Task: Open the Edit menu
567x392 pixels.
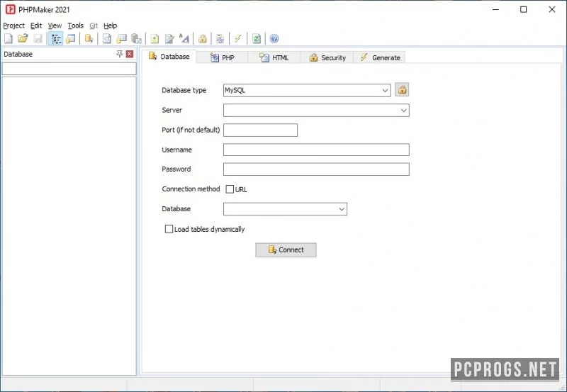Action: tap(36, 26)
